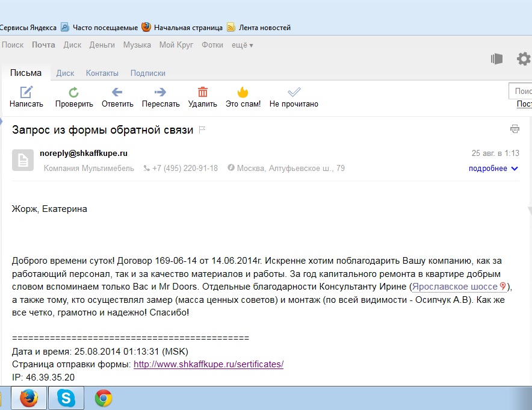Click the Проверить refresh mail icon
This screenshot has width=532, height=410.
tap(73, 92)
